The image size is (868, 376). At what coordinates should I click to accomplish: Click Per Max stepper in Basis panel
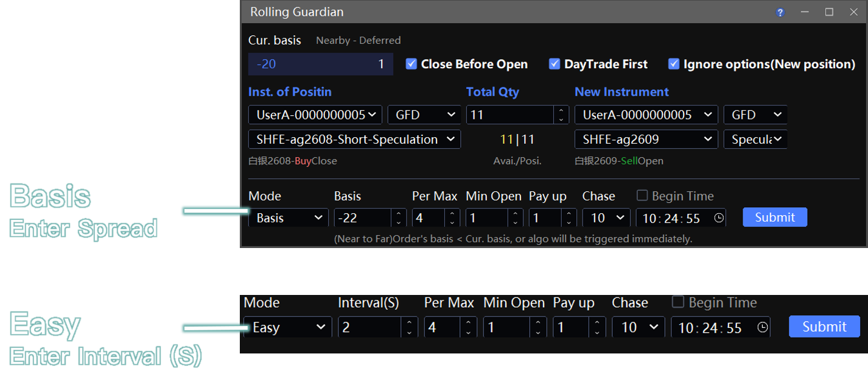(x=452, y=218)
